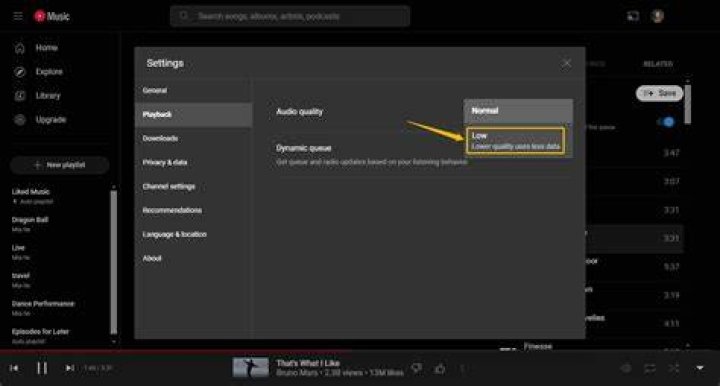Click That's What I Like album thumbnail

[x=250, y=368]
